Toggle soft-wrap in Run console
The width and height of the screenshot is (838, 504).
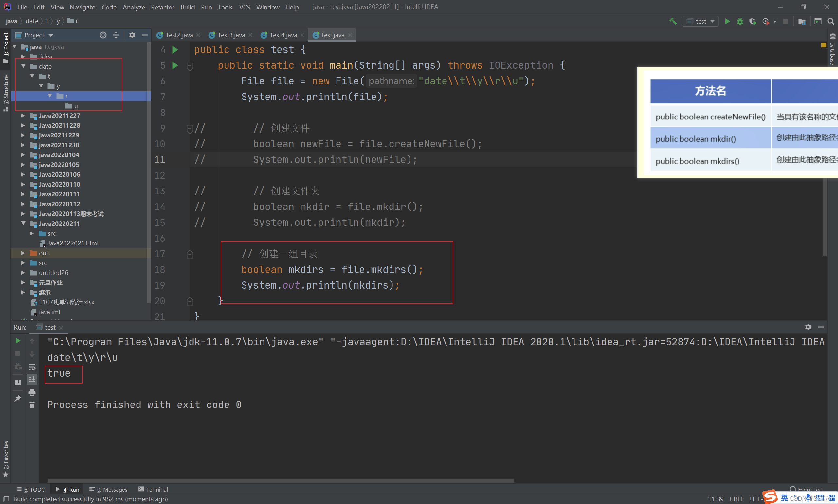pos(32,367)
